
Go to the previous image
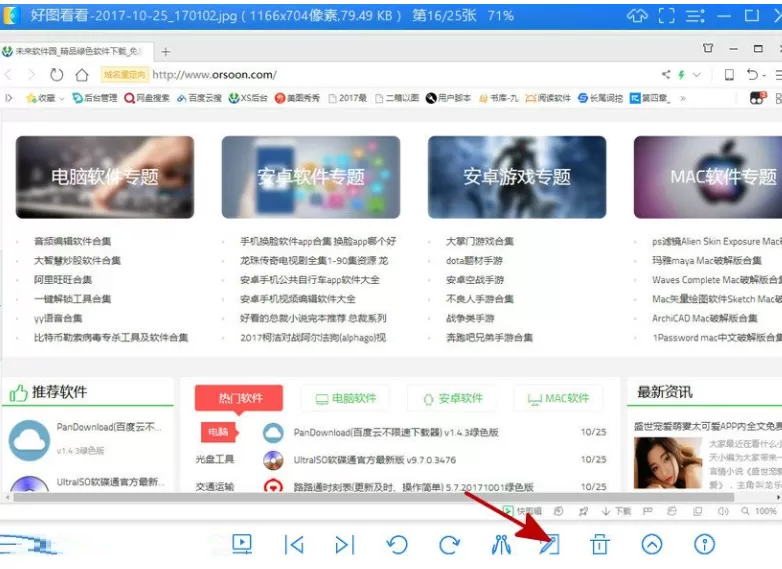(x=294, y=545)
